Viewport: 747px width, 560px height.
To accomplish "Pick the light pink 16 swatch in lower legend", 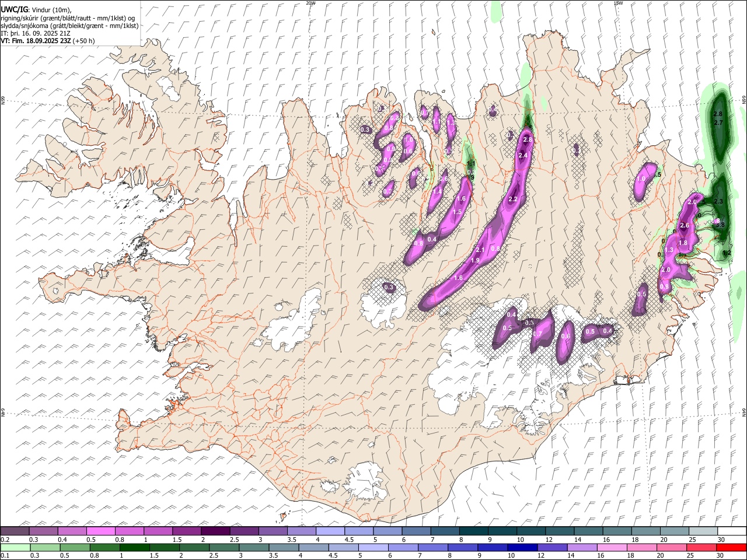I will point(612,547).
